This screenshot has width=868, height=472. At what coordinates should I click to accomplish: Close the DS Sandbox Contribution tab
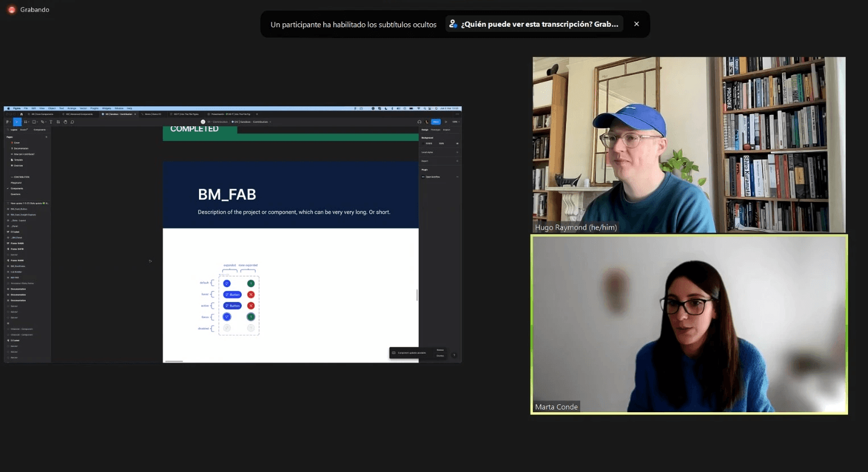coord(135,114)
